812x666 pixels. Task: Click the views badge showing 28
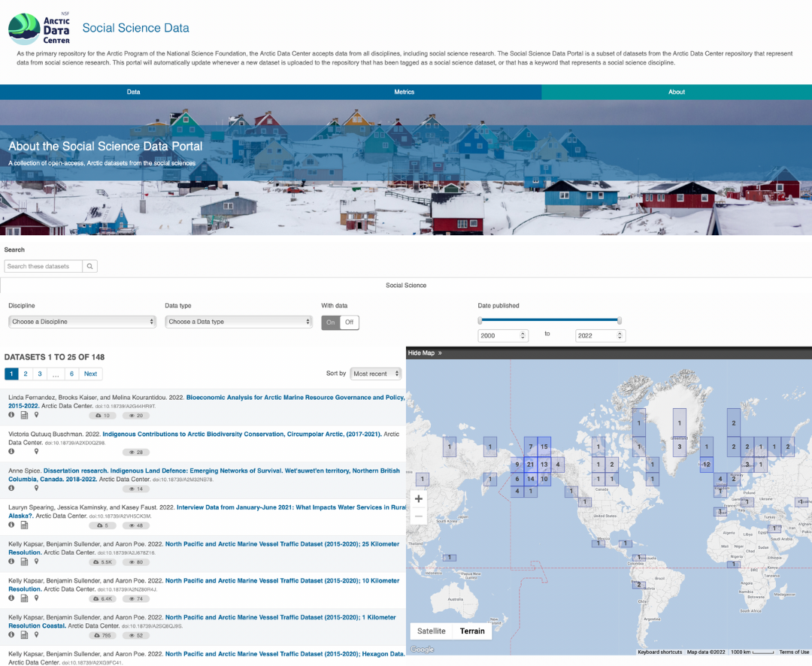tap(136, 452)
